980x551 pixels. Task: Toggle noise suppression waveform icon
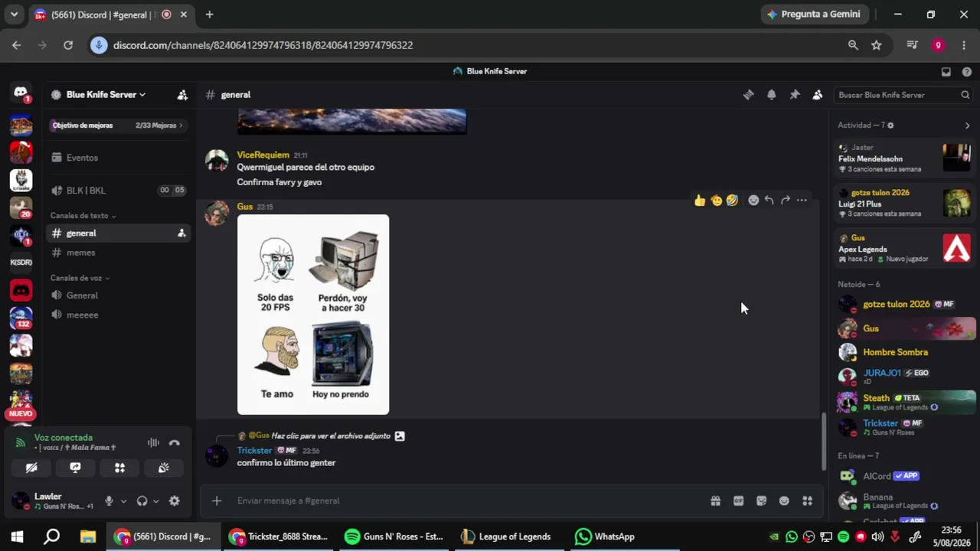[x=153, y=442]
